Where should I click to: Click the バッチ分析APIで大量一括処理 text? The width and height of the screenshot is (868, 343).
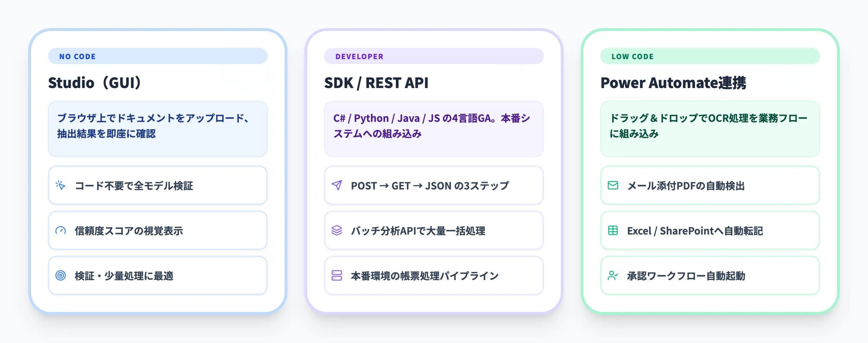pos(418,231)
